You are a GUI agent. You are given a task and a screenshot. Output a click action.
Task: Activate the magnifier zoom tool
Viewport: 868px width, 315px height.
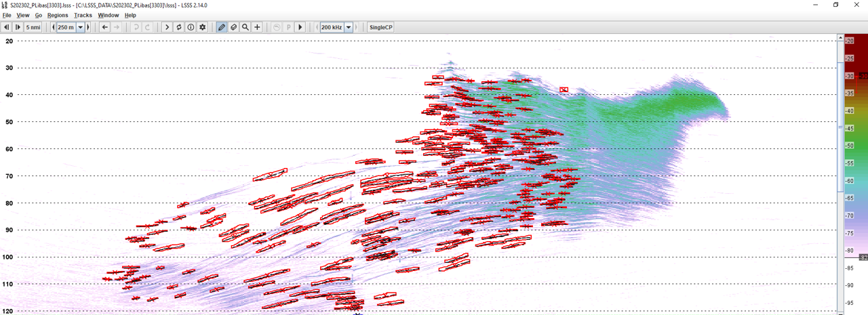point(245,27)
